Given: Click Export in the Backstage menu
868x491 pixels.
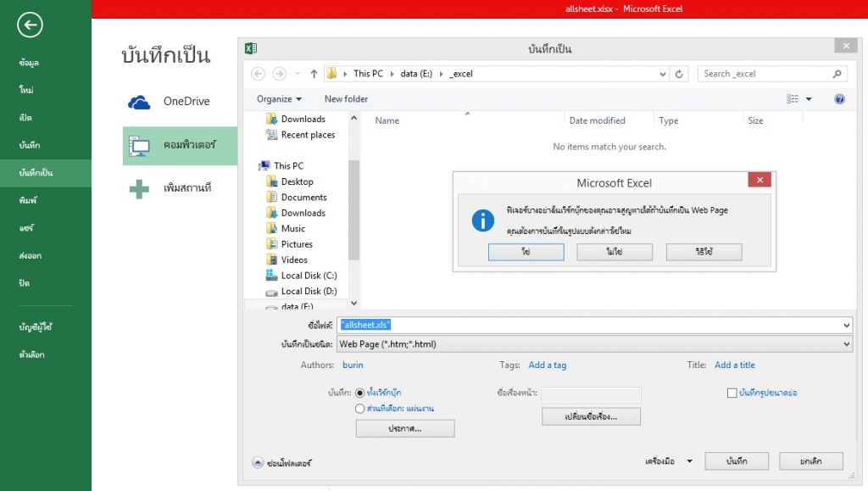Looking at the screenshot, I should 31,255.
